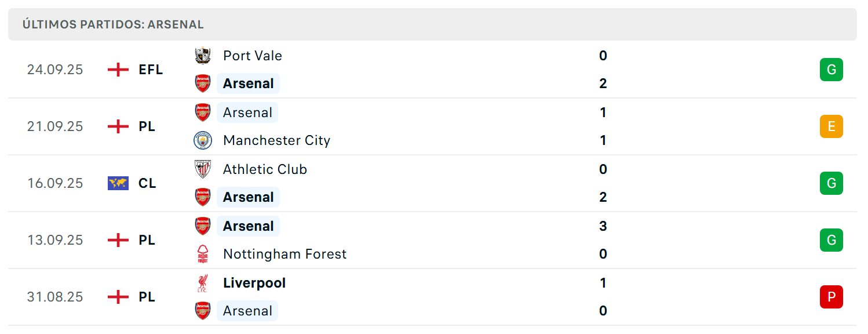Click the Port Vale club crest
Viewport: 868px width, 334px height.
[x=203, y=56]
